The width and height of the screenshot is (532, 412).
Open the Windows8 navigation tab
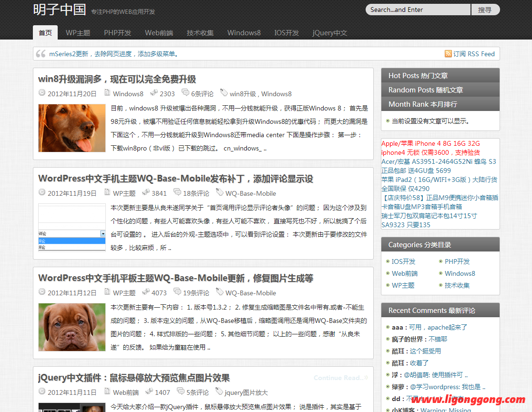(x=244, y=32)
